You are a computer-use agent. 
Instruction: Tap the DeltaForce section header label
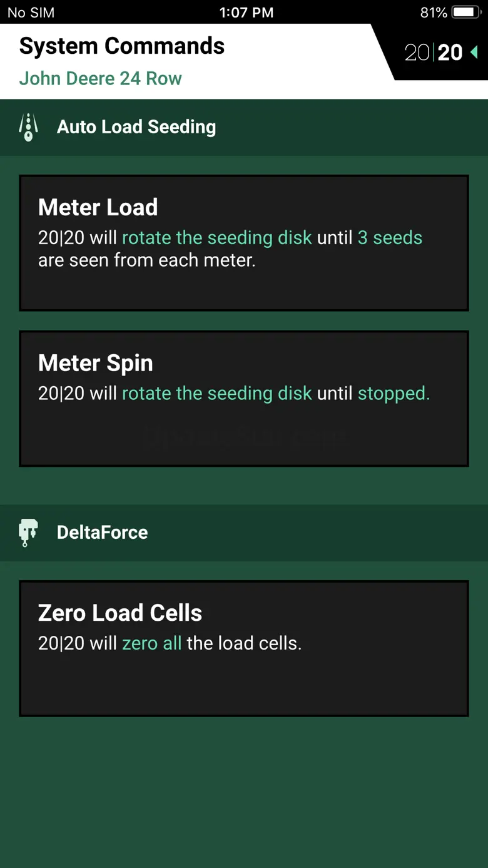pyautogui.click(x=103, y=533)
